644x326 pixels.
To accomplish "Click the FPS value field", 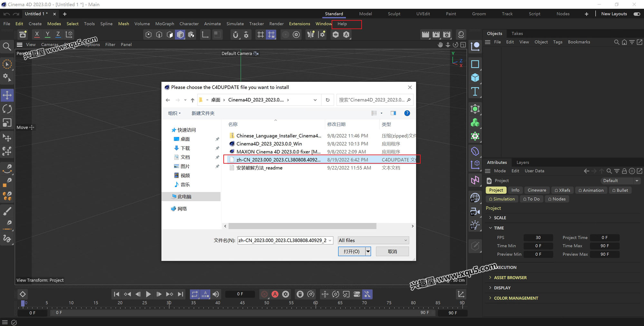I will tap(538, 237).
